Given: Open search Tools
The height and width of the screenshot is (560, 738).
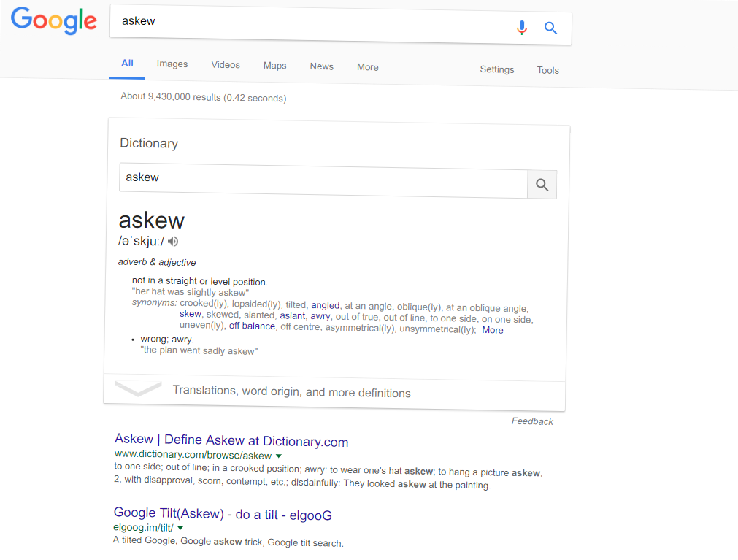Looking at the screenshot, I should 548,70.
